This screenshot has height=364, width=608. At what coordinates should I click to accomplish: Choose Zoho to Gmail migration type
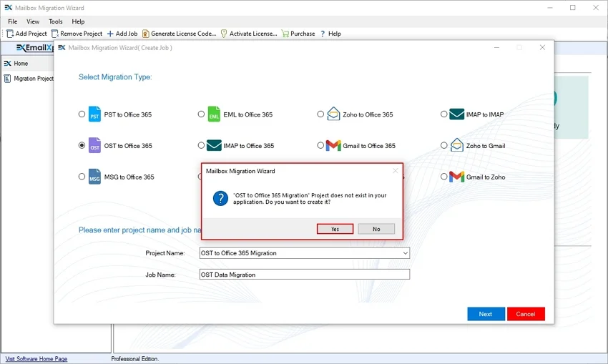coord(444,146)
